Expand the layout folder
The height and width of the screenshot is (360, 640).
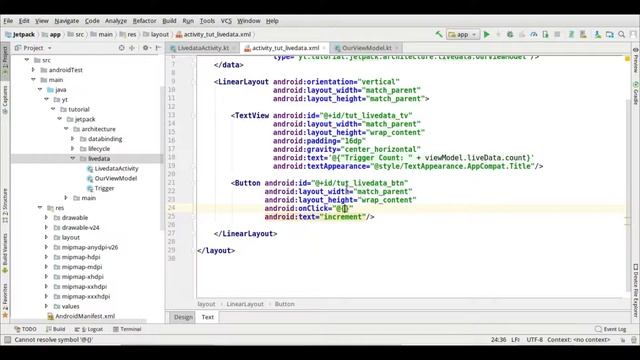[x=47, y=237]
